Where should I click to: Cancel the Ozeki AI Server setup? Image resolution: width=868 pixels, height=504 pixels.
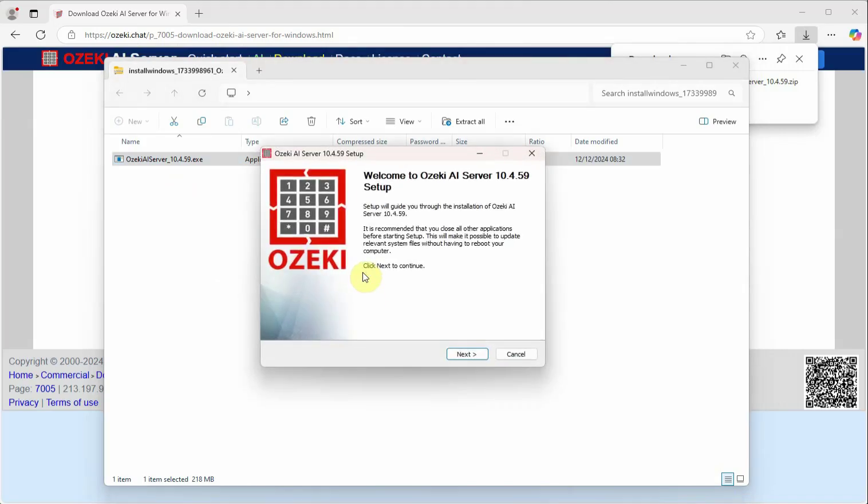pos(516,354)
